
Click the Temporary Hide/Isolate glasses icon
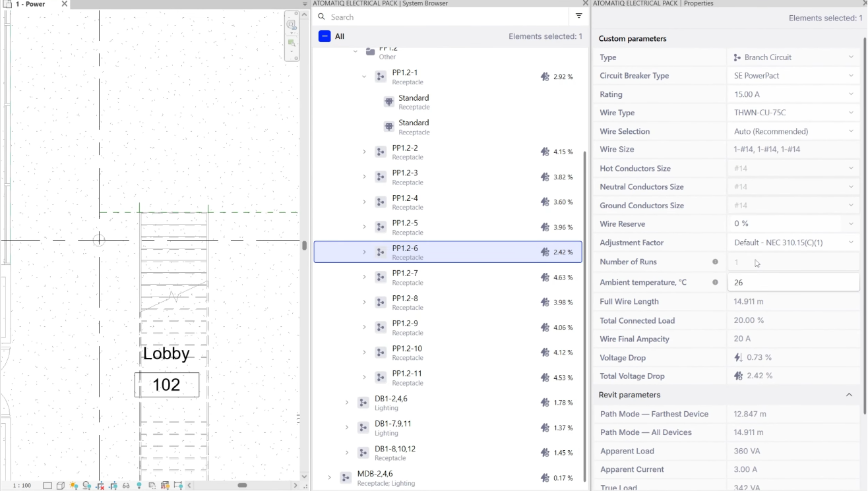point(126,486)
